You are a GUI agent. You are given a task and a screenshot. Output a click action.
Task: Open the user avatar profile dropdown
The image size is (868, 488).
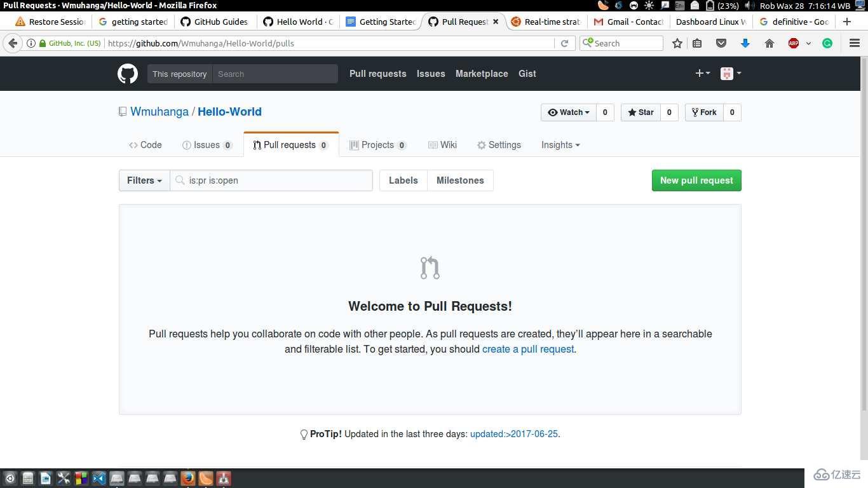[x=731, y=74]
